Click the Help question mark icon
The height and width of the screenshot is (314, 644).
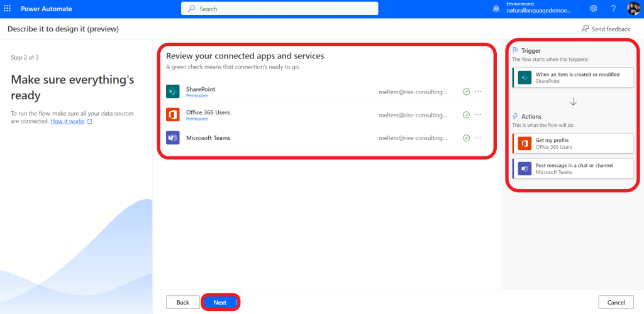(613, 9)
